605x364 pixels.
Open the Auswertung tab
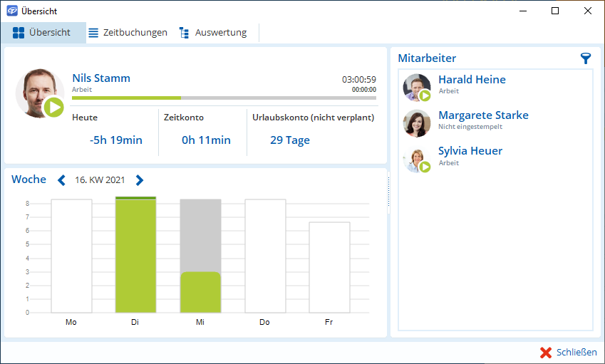tap(212, 33)
